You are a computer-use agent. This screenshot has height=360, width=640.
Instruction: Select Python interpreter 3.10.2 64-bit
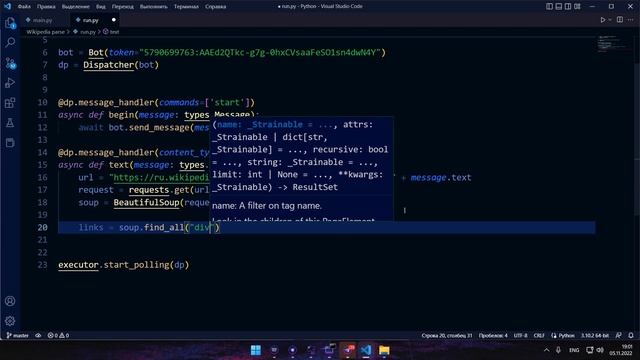[x=595, y=336]
